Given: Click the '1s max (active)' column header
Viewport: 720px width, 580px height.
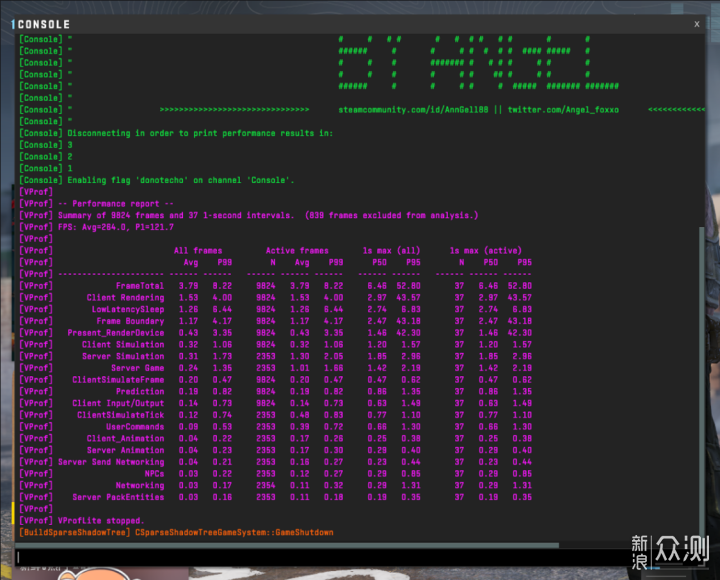Looking at the screenshot, I should (486, 251).
